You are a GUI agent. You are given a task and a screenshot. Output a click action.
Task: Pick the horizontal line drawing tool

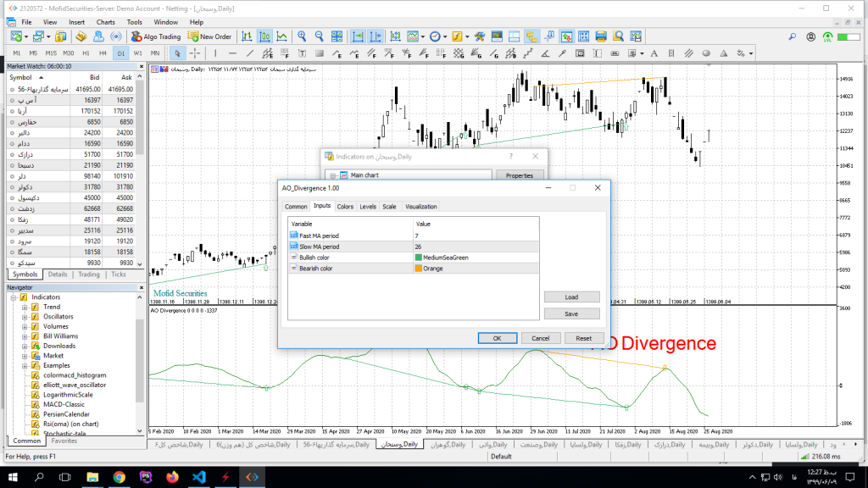click(x=231, y=53)
